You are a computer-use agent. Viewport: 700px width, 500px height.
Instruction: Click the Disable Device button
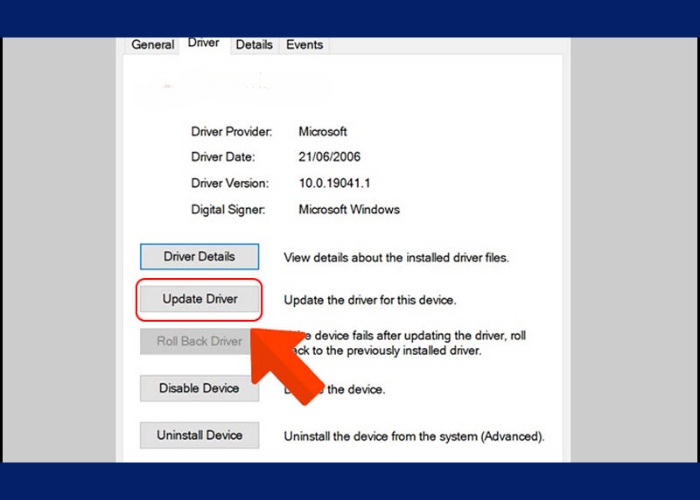tap(199, 388)
